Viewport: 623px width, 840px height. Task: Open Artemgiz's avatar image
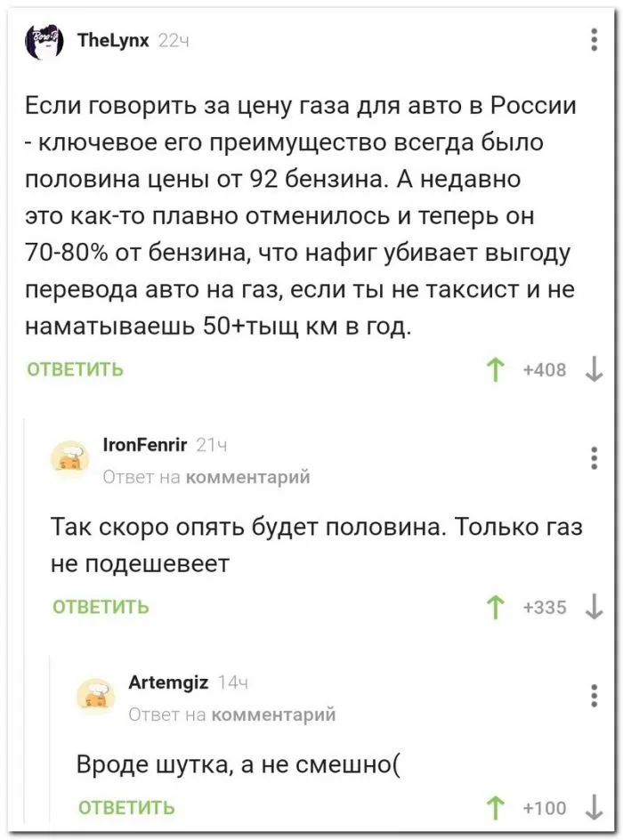(x=95, y=695)
